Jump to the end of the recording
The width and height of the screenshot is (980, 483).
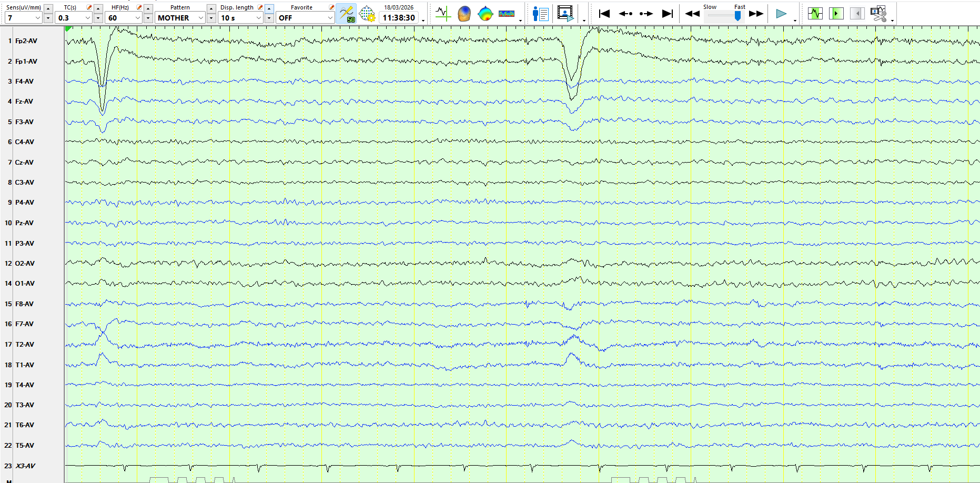click(667, 14)
